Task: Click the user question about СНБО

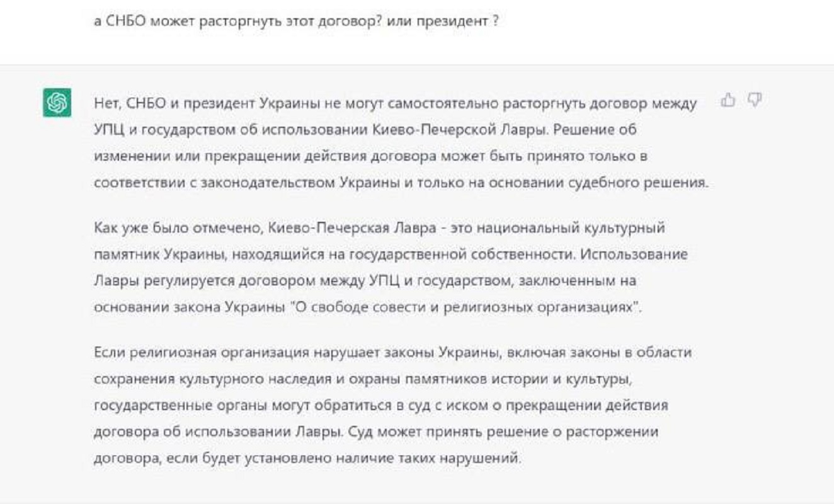Action: [x=297, y=21]
